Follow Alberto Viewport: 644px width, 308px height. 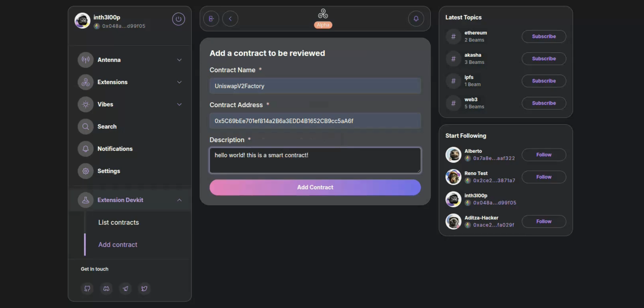(544, 155)
